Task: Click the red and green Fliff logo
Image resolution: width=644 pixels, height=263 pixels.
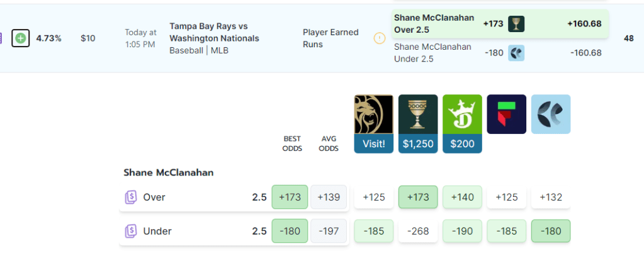Action: (x=506, y=115)
